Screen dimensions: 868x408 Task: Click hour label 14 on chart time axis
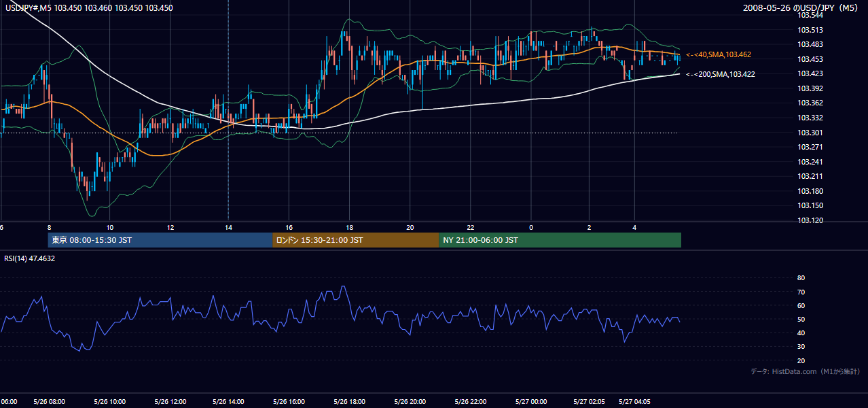pyautogui.click(x=229, y=227)
